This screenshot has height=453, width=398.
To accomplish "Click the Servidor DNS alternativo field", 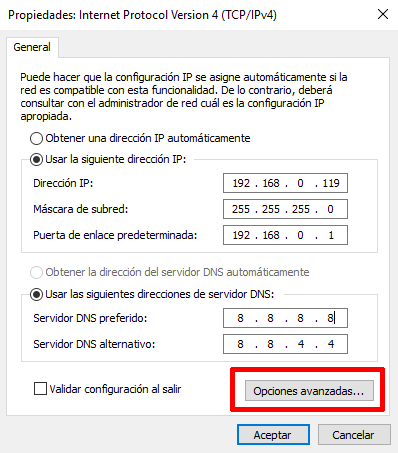I will point(285,344).
